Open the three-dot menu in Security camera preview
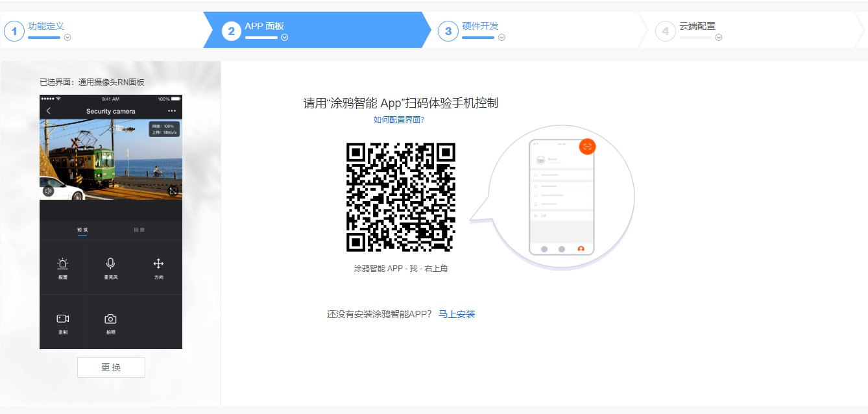Image resolution: width=868 pixels, height=414 pixels. pos(172,111)
